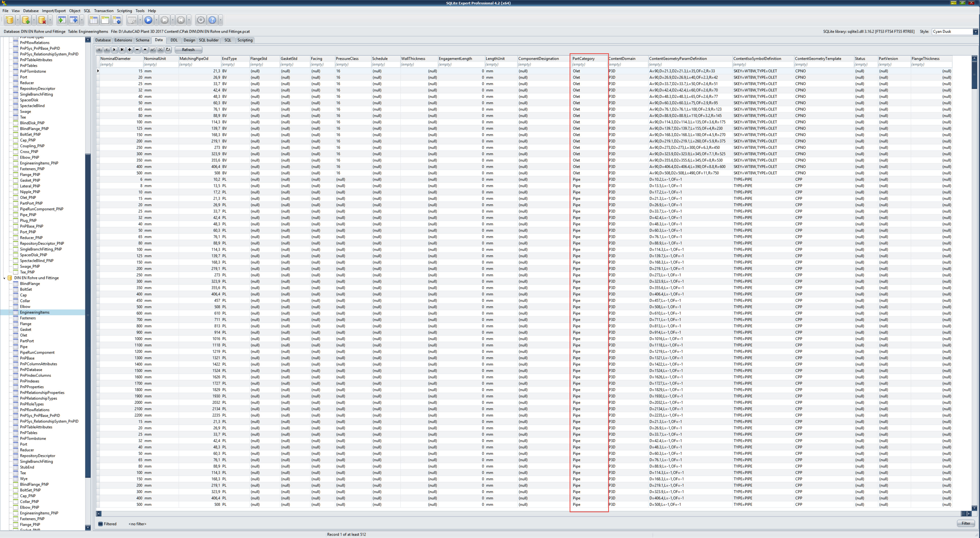The height and width of the screenshot is (538, 980).
Task: Reload data with the circular refresh icon
Action: click(168, 50)
